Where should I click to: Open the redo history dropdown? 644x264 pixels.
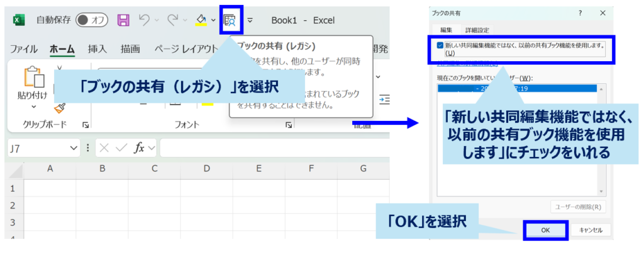point(186,20)
